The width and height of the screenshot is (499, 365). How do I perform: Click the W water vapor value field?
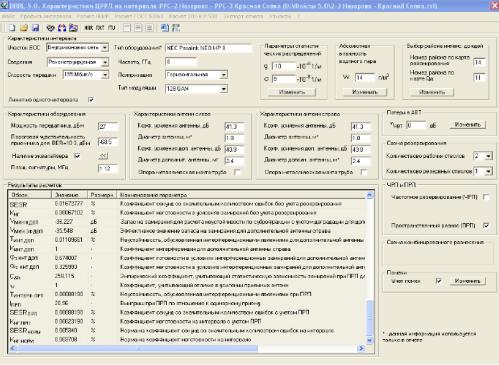tap(365, 78)
